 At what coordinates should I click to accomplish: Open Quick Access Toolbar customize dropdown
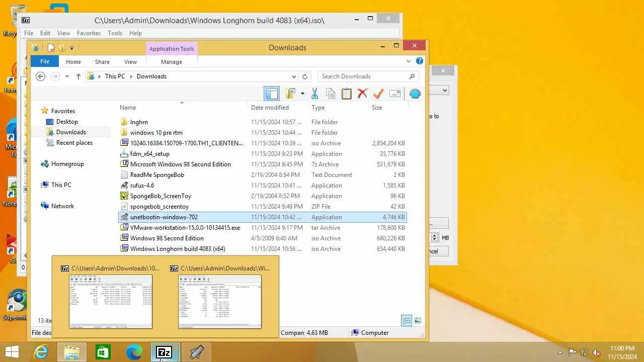(71, 48)
